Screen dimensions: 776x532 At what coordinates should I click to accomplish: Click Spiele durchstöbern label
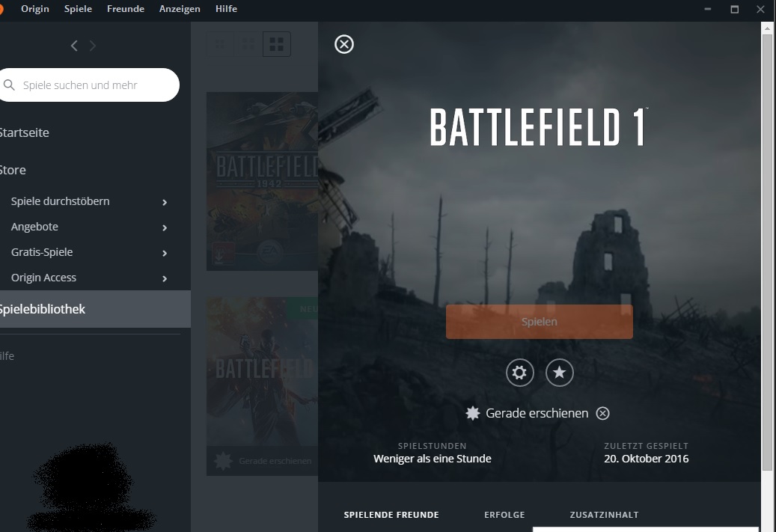tap(61, 201)
